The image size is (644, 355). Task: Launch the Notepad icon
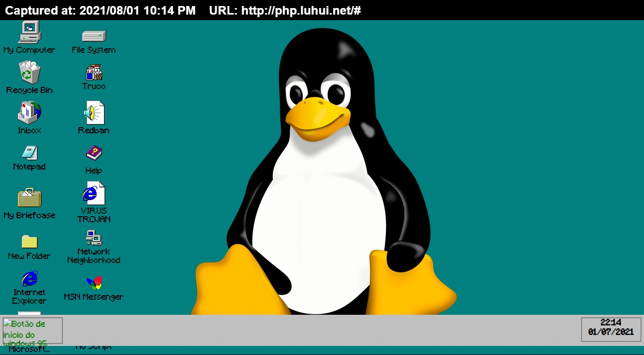click(29, 153)
